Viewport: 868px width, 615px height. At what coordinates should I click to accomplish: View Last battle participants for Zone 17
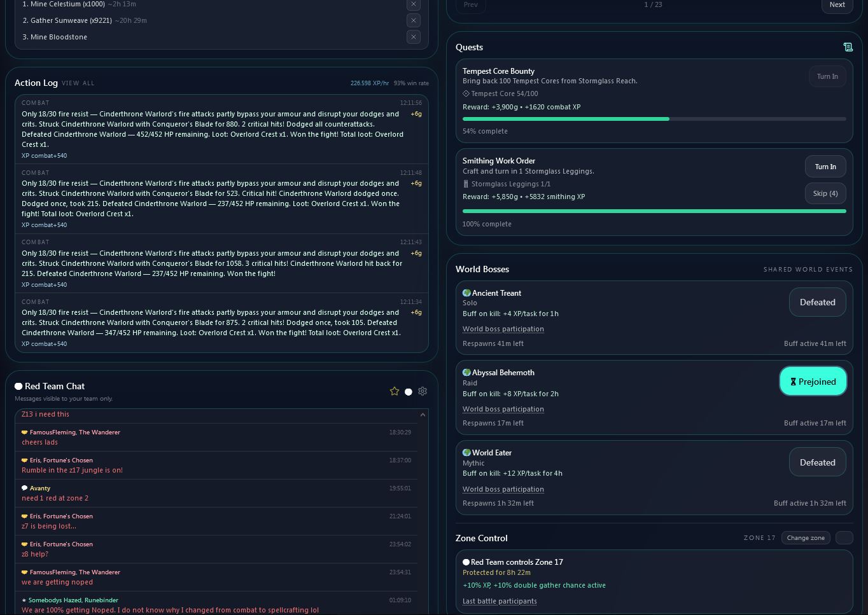(x=500, y=602)
